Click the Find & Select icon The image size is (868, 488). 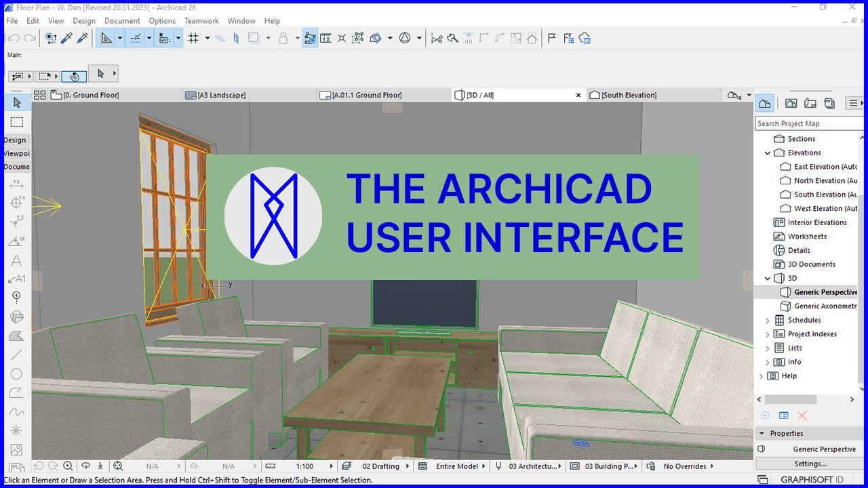pos(51,39)
